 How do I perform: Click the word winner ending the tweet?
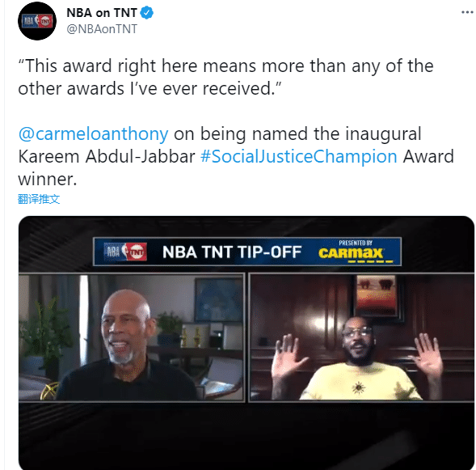48,180
